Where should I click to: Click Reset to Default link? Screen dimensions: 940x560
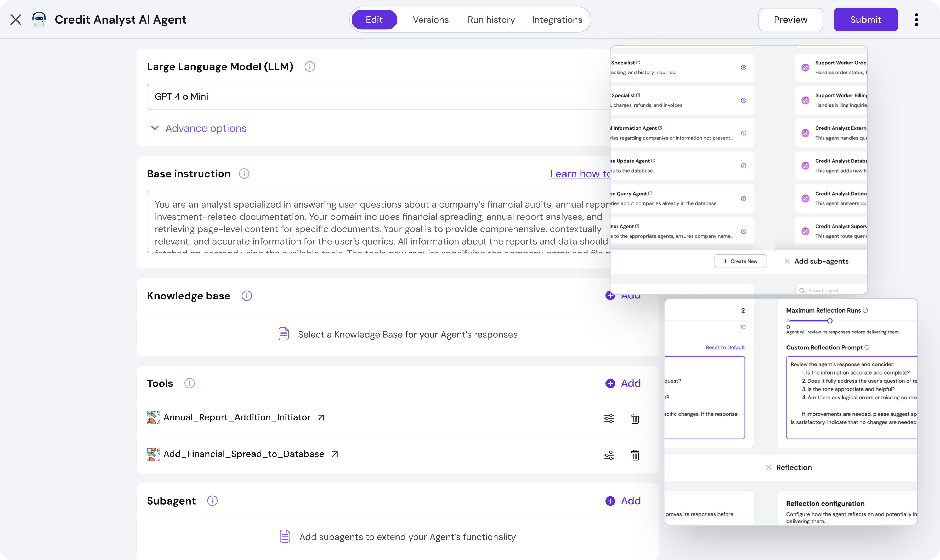point(725,347)
